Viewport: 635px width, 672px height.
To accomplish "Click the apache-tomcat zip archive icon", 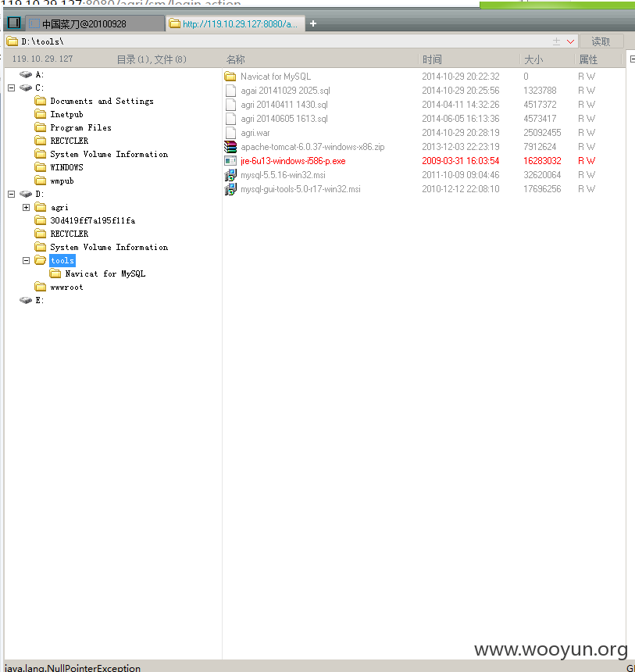I will [x=230, y=147].
